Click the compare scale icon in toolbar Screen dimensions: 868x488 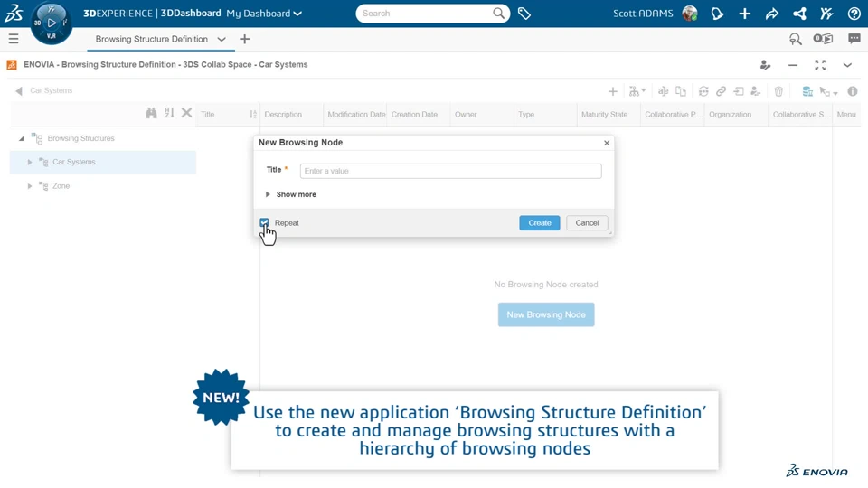pos(663,91)
